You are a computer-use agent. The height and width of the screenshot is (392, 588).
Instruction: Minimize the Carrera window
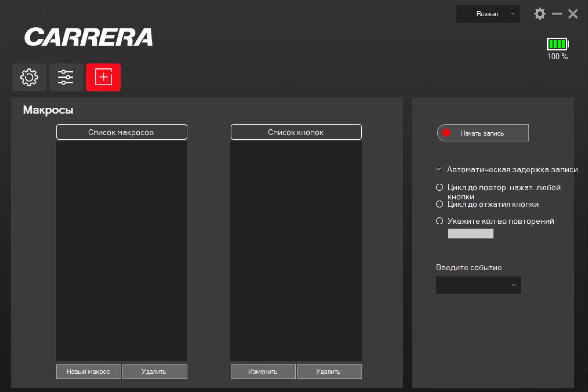point(557,14)
